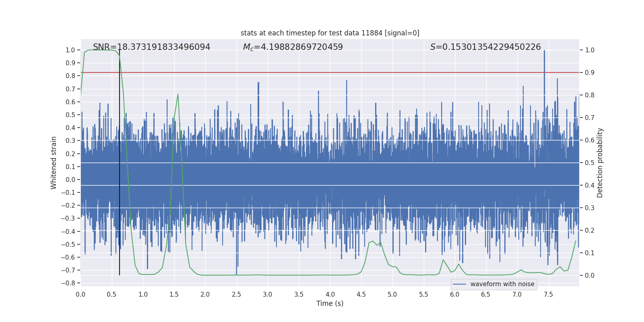Click the 'Detection probability' right axis label
This screenshot has width=644, height=322.
[600, 163]
